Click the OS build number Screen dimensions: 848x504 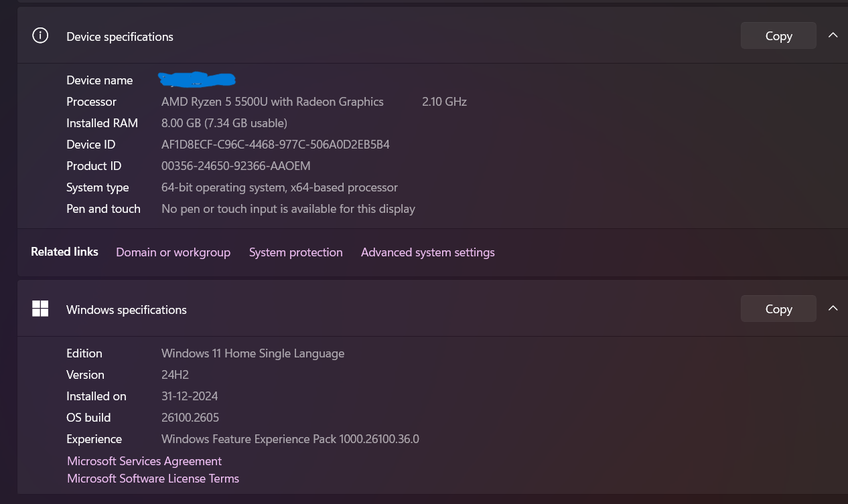[x=190, y=418]
